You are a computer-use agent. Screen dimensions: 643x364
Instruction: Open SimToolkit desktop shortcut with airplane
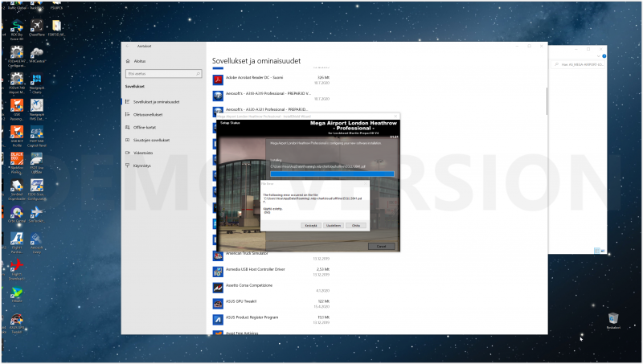pos(37,215)
